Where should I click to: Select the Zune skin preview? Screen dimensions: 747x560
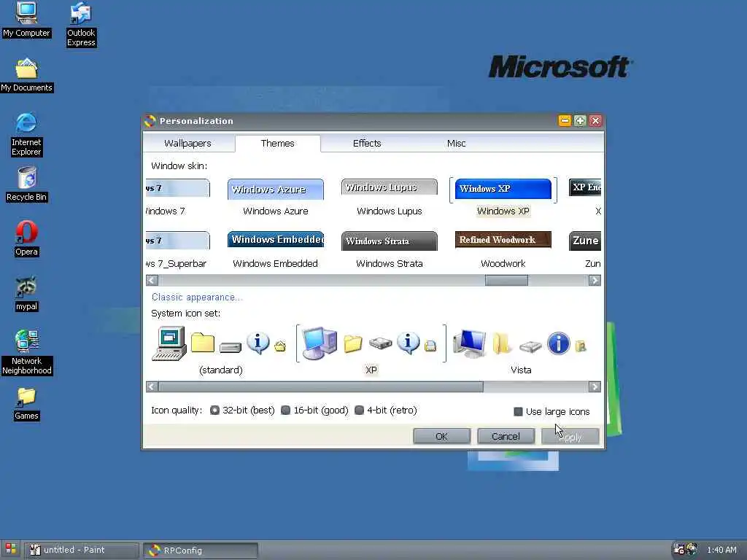(x=585, y=241)
